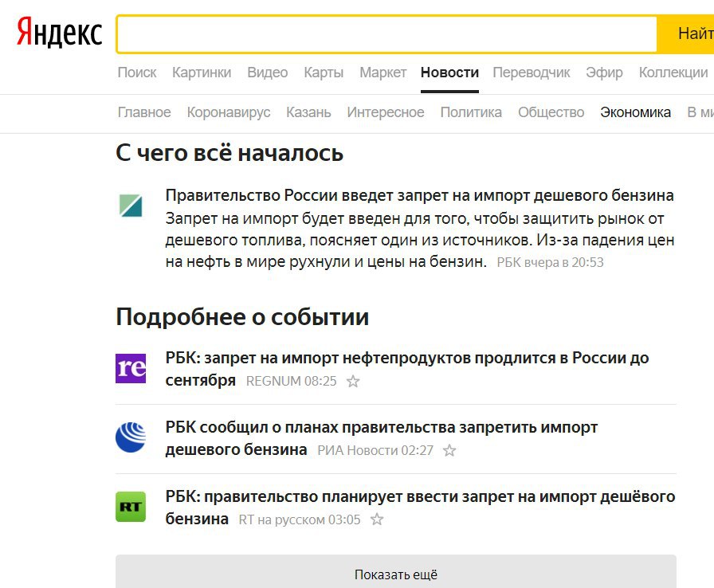Click the Yandex logo
This screenshot has height=588, width=714.
[60, 34]
